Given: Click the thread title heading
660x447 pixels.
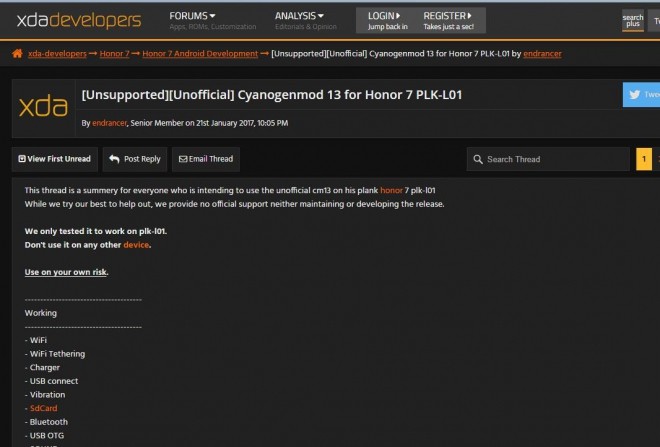Looking at the screenshot, I should pos(271,95).
